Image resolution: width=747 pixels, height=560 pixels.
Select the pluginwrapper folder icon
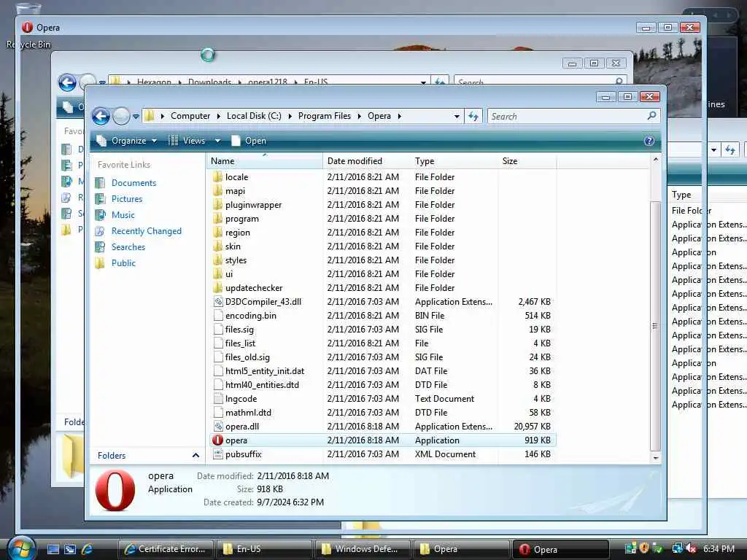click(217, 204)
